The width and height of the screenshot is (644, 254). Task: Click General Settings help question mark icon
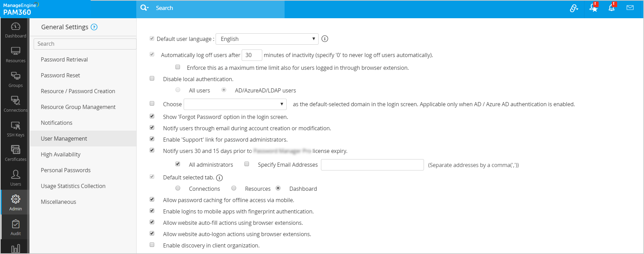94,27
